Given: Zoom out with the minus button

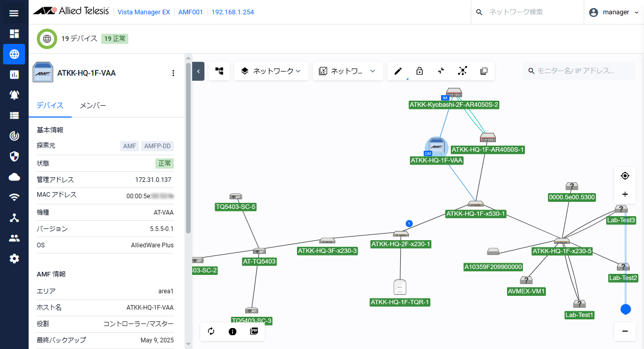Looking at the screenshot, I should 625,331.
